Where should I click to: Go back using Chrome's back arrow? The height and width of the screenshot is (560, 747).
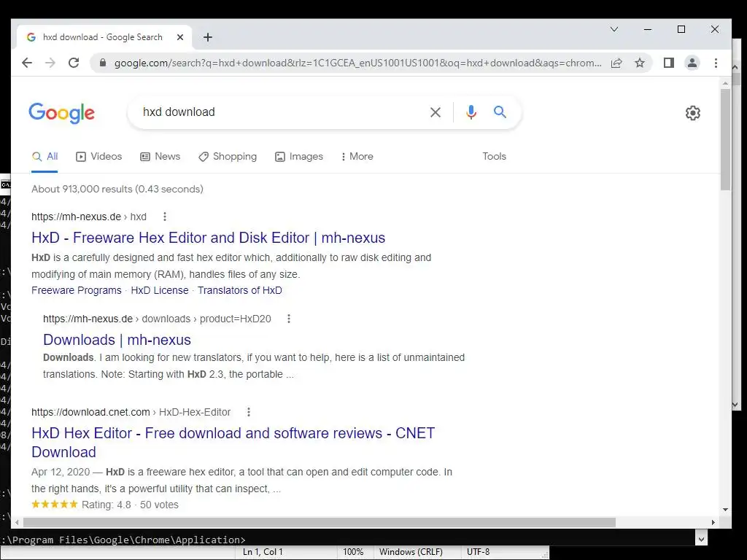[x=27, y=63]
